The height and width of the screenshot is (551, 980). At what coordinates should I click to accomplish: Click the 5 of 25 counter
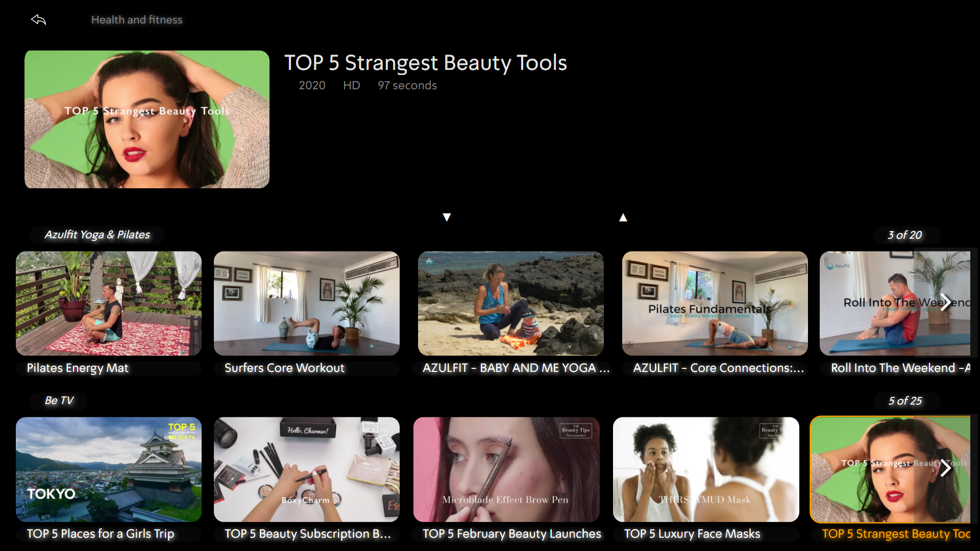tap(905, 401)
